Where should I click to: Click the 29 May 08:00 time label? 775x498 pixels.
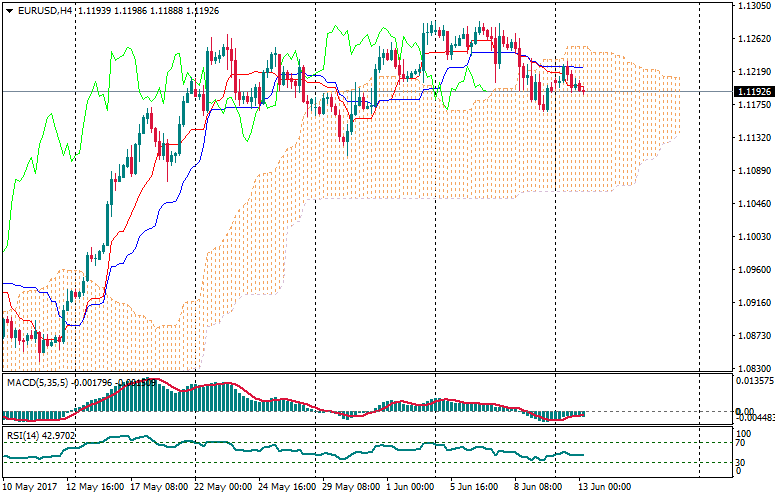[x=350, y=487]
